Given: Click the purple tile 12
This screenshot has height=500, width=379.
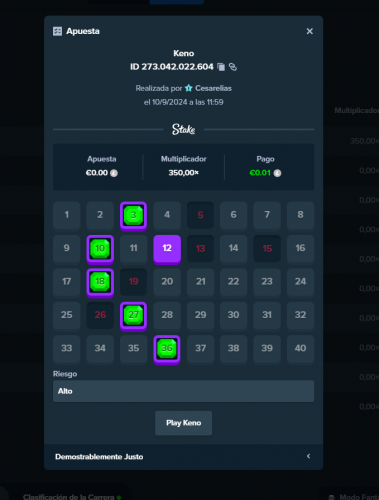Looking at the screenshot, I should point(167,249).
